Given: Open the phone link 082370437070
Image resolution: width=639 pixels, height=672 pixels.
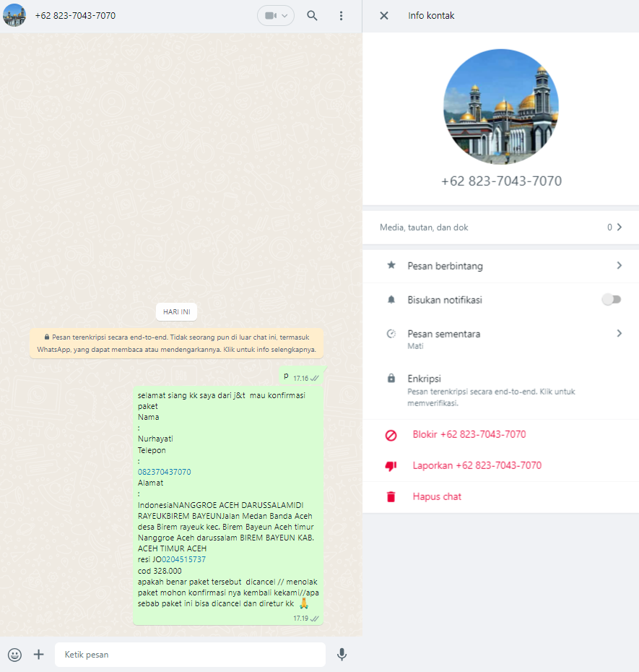Looking at the screenshot, I should click(x=165, y=472).
